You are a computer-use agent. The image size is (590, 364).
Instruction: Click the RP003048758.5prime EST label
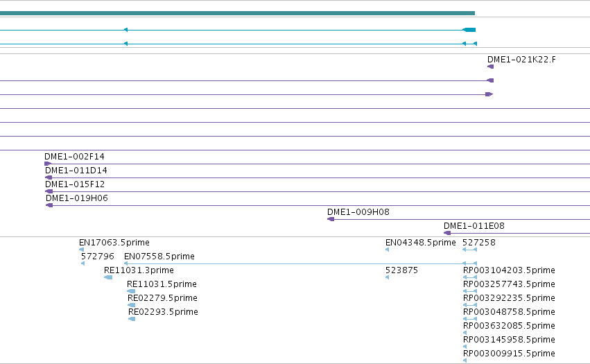509,313
